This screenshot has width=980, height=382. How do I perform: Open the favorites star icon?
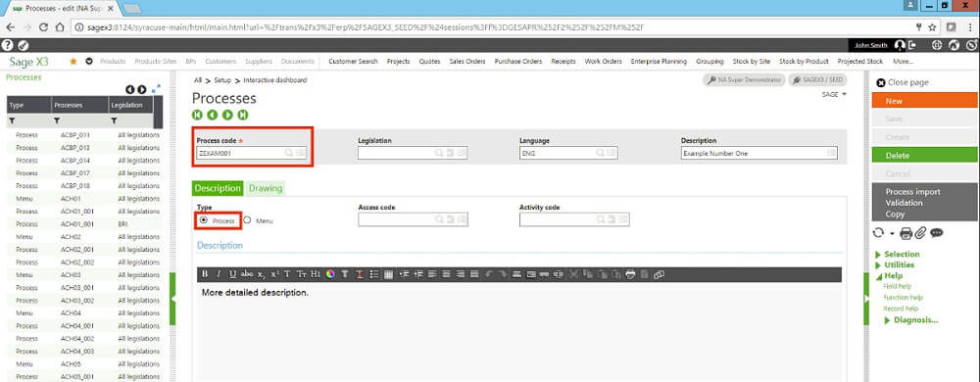coord(73,61)
